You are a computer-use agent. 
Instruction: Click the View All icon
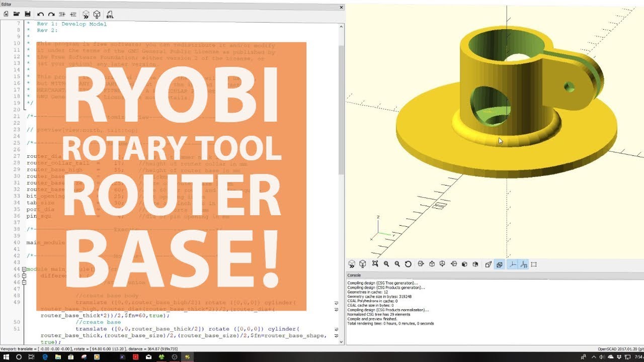[375, 264]
